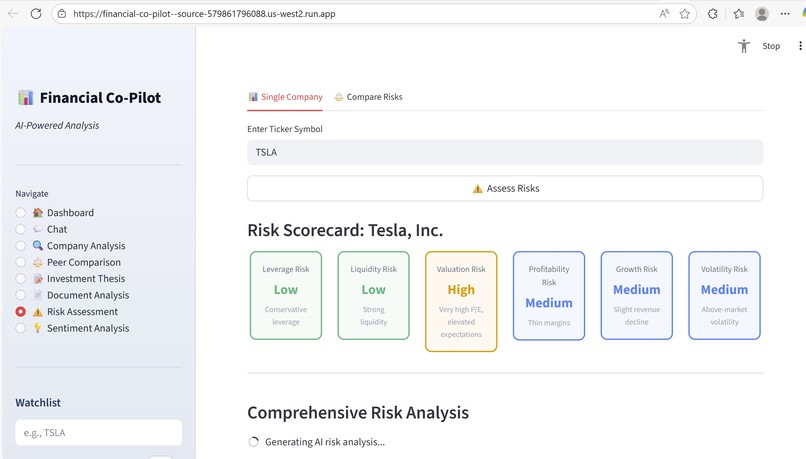Click the Volatility Risk card
806x459 pixels.
pos(724,296)
